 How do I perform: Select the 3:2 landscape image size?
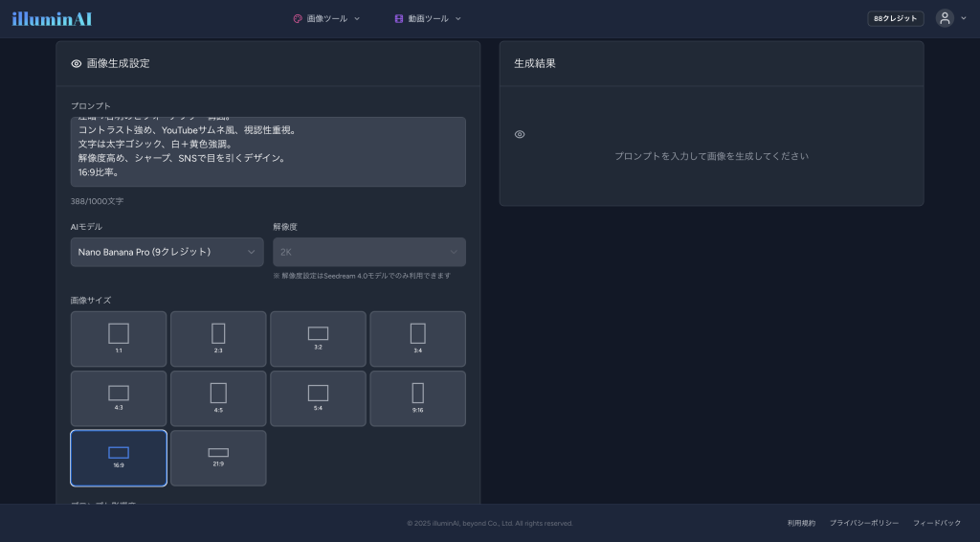point(318,338)
